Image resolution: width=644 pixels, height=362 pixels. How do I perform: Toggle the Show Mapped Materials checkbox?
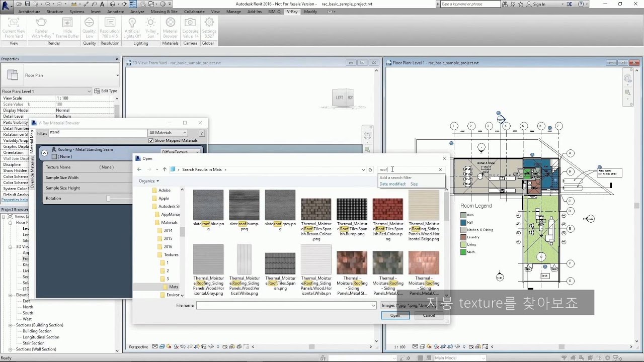coord(151,140)
